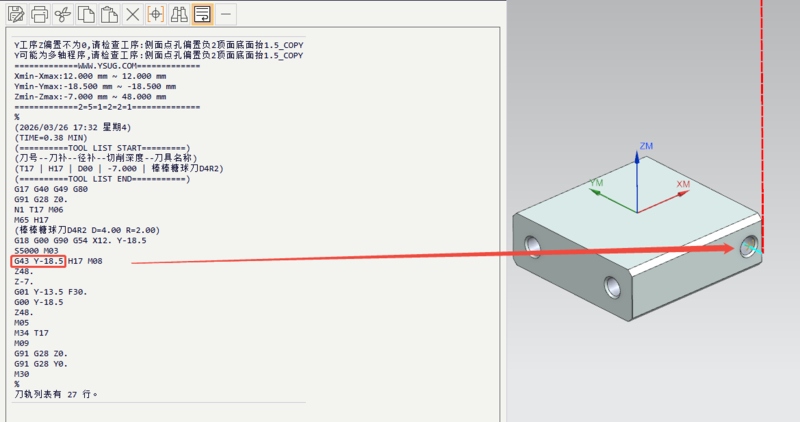This screenshot has width=800, height=422.
Task: Click the line 'M34 T17'
Action: [31, 333]
